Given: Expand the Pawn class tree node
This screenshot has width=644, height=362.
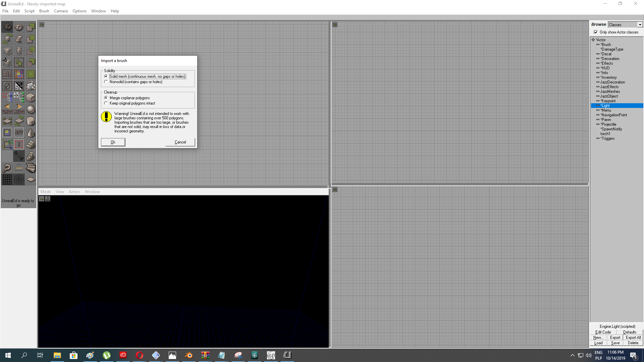Looking at the screenshot, I should [x=598, y=120].
